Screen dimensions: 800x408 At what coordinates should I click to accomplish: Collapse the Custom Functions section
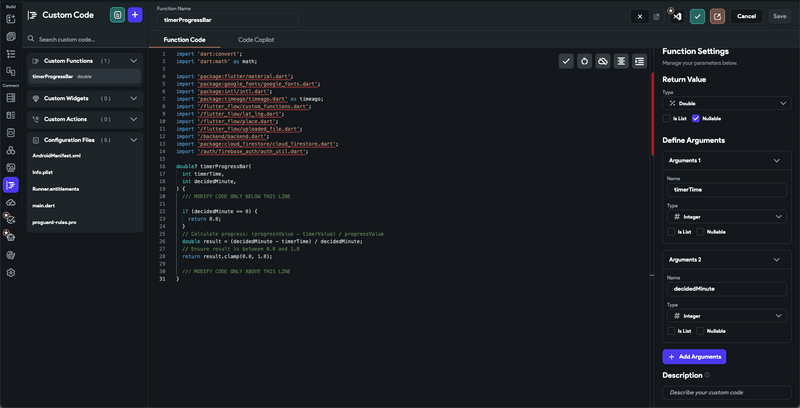coord(134,61)
